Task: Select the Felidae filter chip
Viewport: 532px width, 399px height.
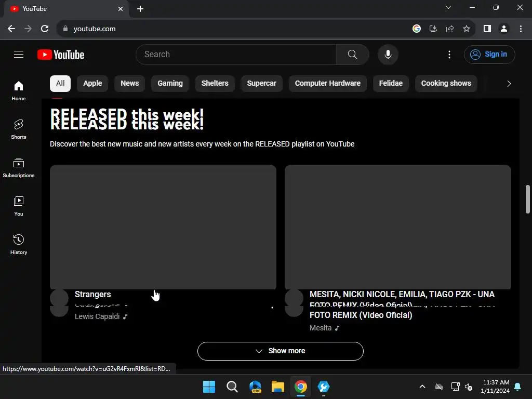Action: click(391, 84)
